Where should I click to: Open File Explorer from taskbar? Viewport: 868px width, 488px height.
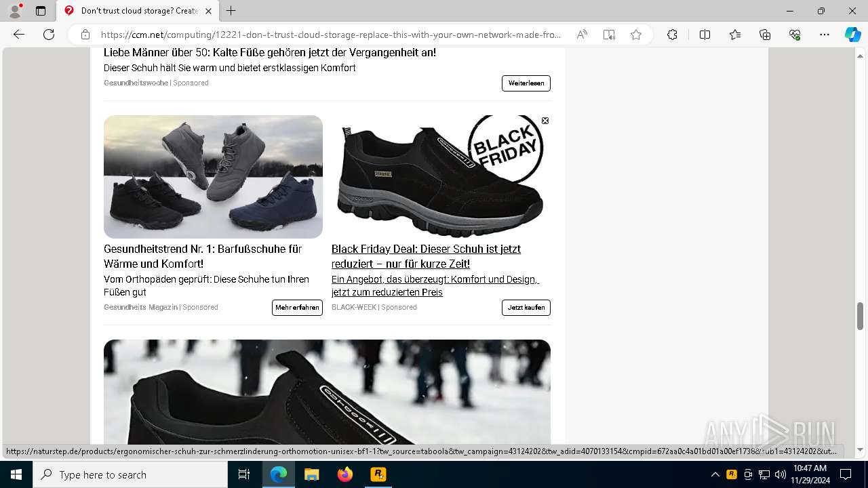tap(311, 474)
